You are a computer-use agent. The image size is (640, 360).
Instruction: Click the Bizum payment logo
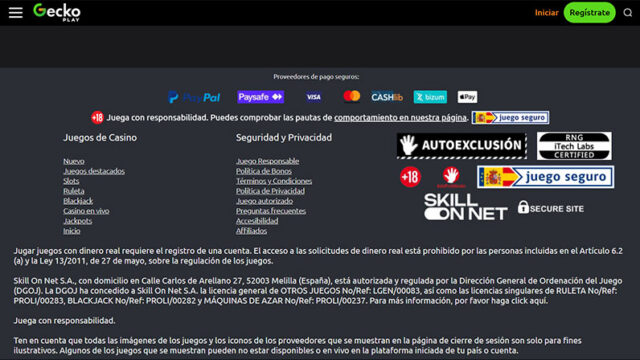pyautogui.click(x=430, y=97)
